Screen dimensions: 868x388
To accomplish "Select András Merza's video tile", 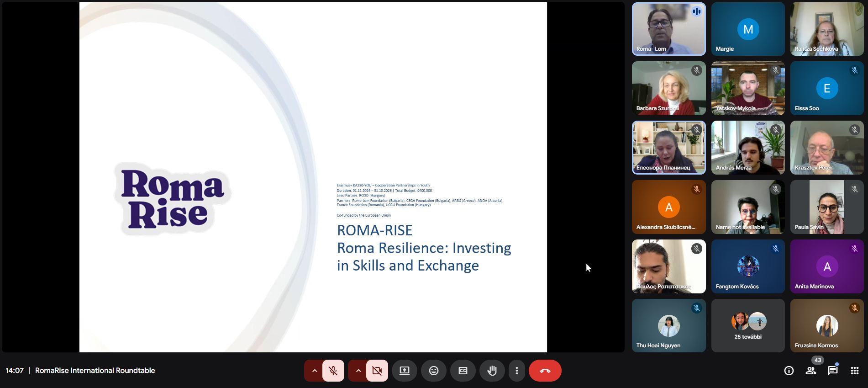I will tap(747, 148).
